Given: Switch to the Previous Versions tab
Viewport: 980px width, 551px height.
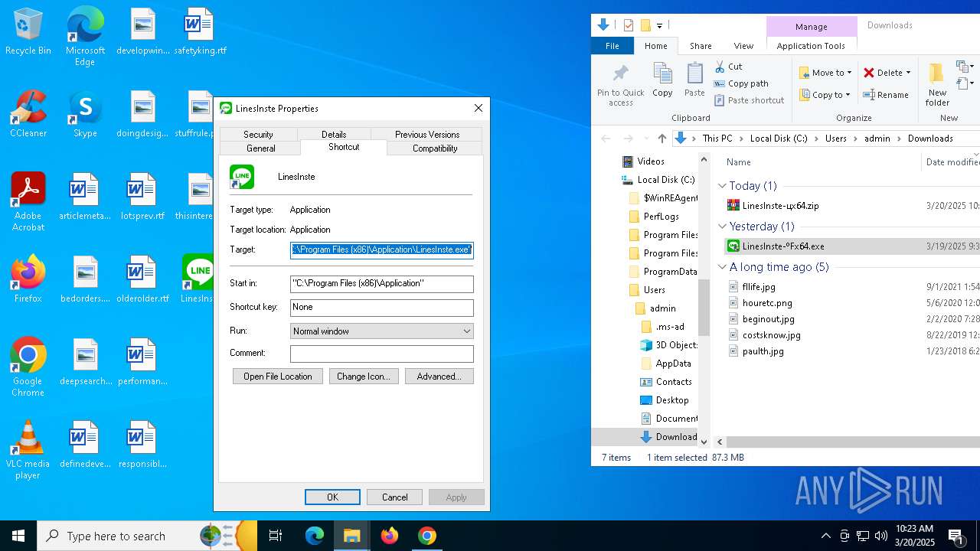Looking at the screenshot, I should click(x=427, y=134).
